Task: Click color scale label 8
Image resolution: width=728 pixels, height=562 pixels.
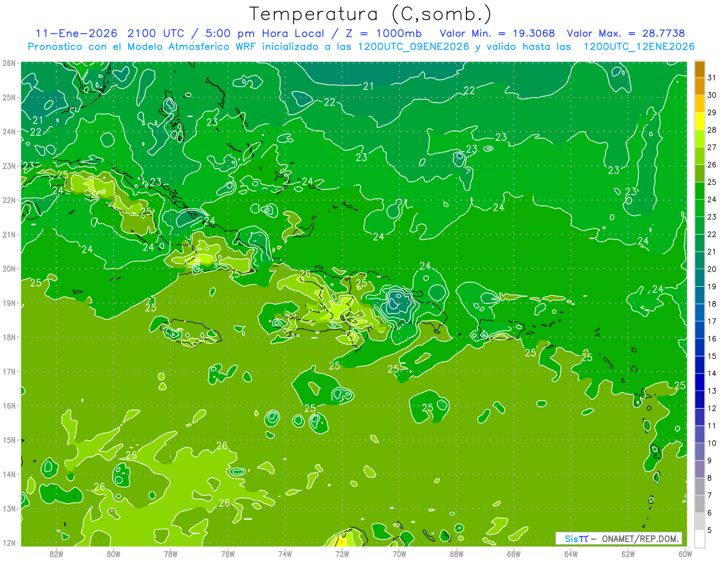Action: pos(710,478)
